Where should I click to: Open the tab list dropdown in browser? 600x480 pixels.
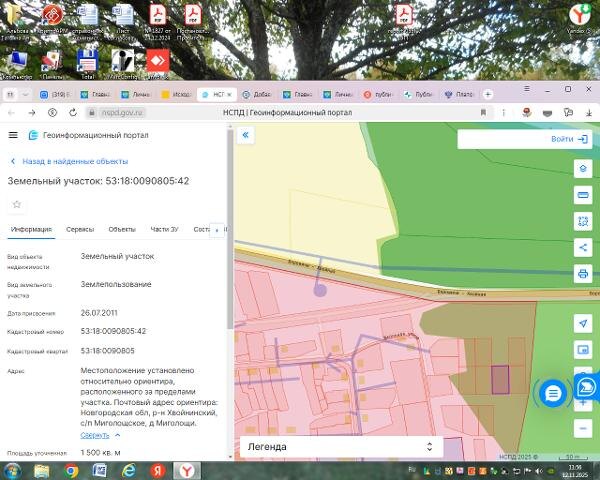[x=25, y=94]
